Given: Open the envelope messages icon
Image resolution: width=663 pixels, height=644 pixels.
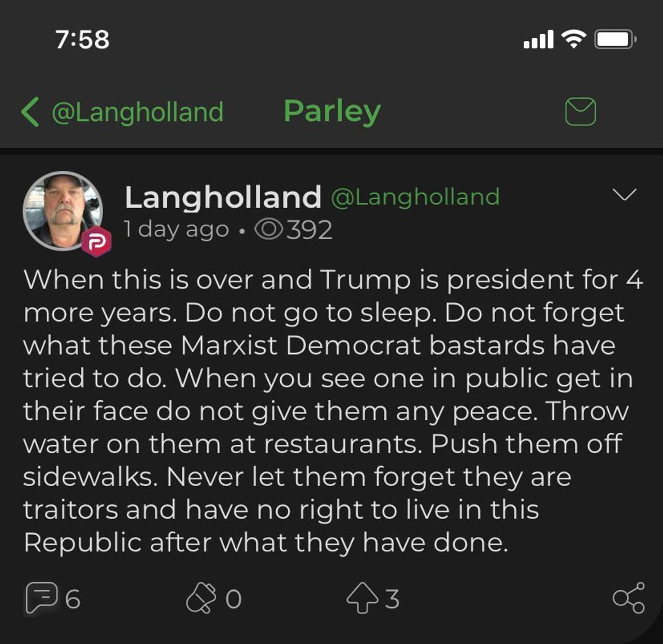Looking at the screenshot, I should click(x=580, y=112).
